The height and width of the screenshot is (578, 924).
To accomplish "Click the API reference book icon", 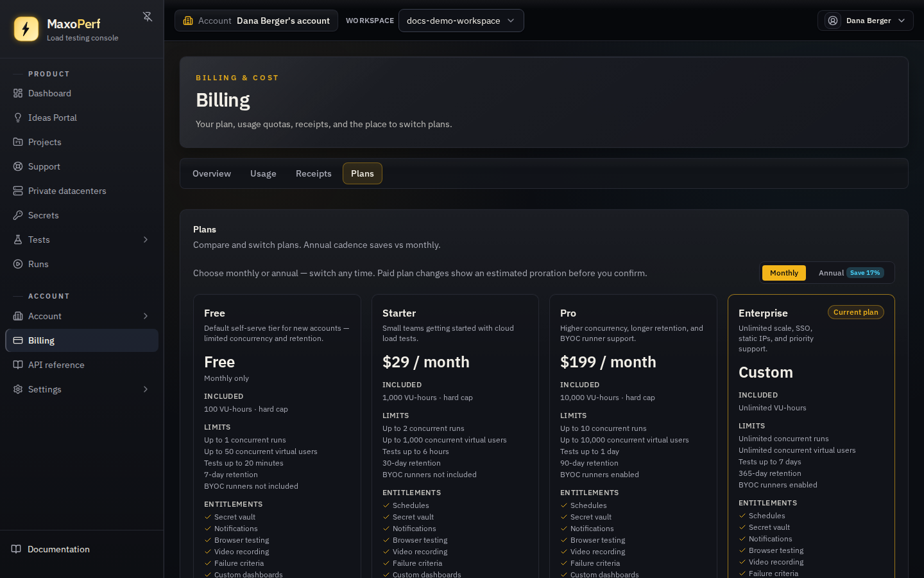I will (x=18, y=365).
